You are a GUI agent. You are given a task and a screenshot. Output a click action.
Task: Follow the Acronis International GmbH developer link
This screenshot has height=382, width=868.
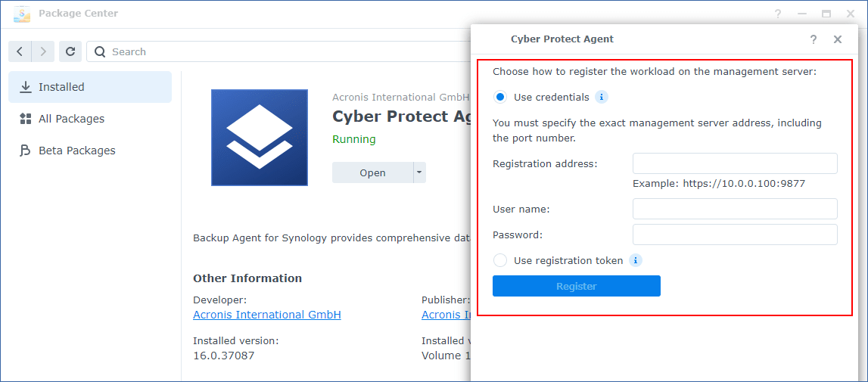pos(267,315)
